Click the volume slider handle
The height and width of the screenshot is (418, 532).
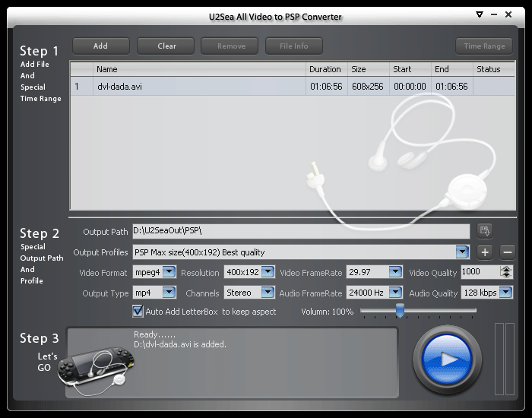coord(400,310)
